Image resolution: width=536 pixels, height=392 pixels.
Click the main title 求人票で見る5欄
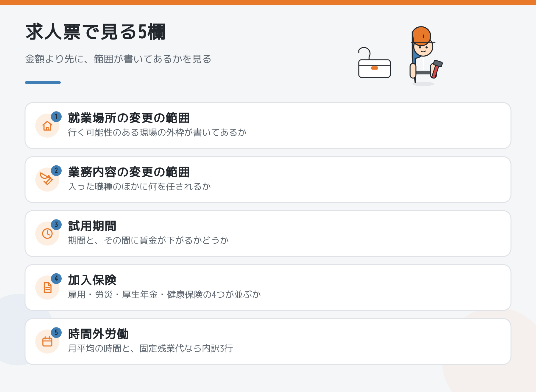pyautogui.click(x=96, y=32)
